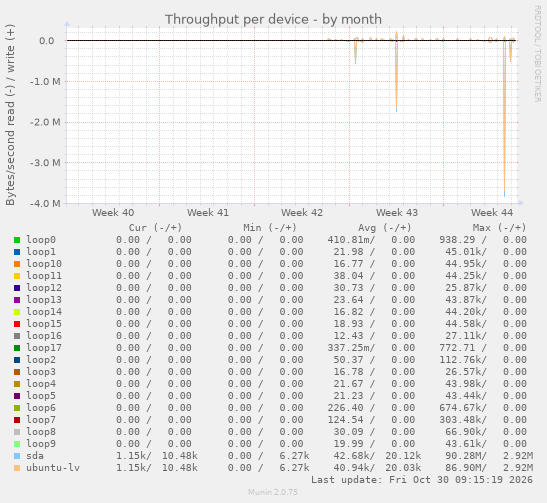Screen dimensions: 547x503
Task: Select the loop14 device label
Action: [x=44, y=312]
